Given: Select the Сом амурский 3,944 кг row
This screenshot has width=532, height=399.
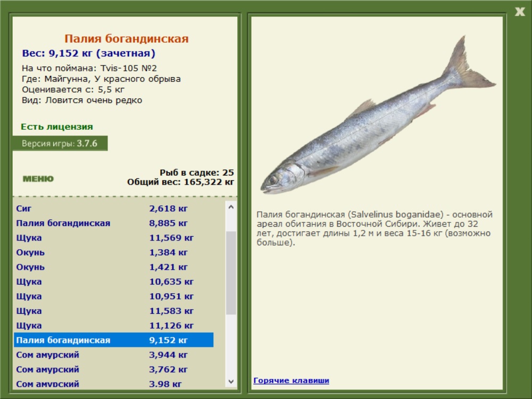Looking at the screenshot, I should pos(114,354).
